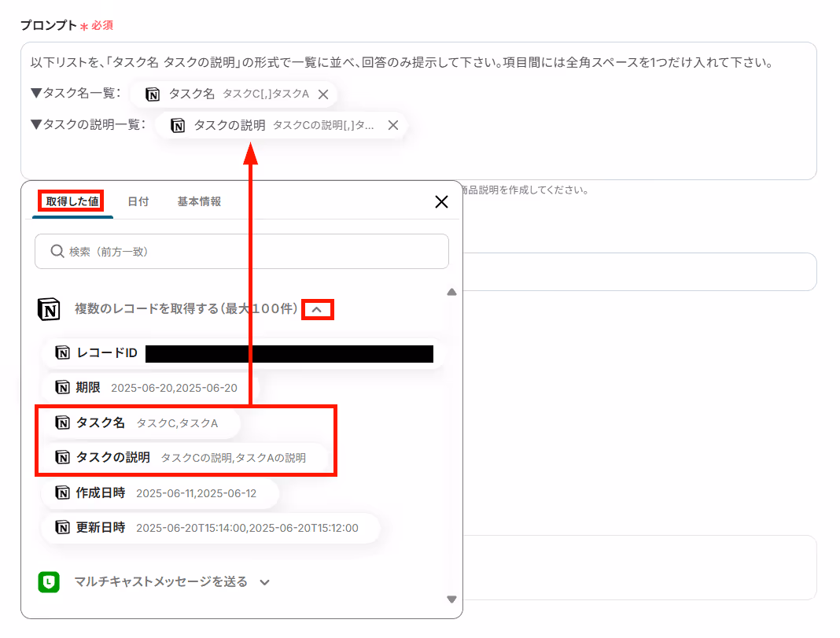Click the Notion icon on the レコードID row
This screenshot has height=638, width=840.
[63, 353]
